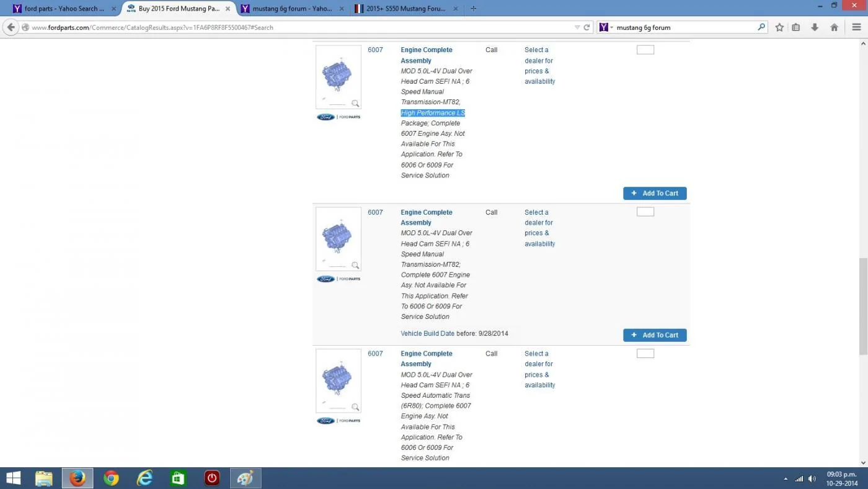Open the Firefox hamburger menu
Screen dimensions: 868x489
click(856, 27)
